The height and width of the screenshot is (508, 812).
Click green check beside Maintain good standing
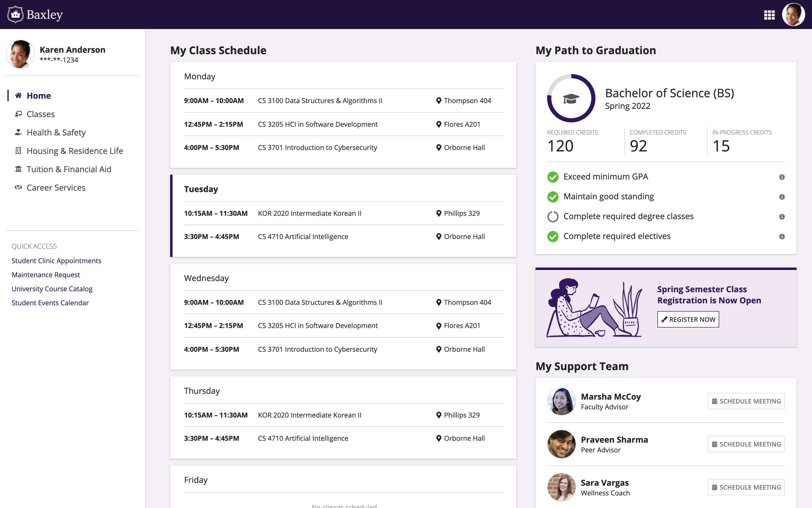[x=553, y=196]
